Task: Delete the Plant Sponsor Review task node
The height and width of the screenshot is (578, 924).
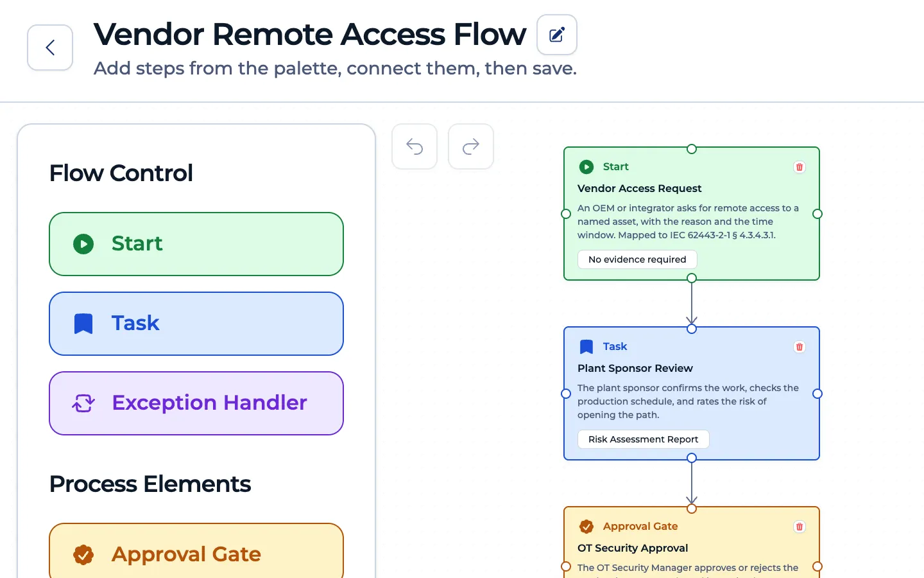Action: (x=800, y=347)
